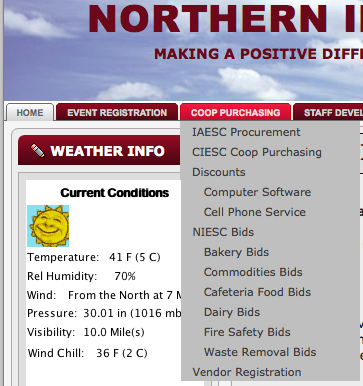Click the Visibility 10.0 Mile(s) line
363x386 pixels.
(x=86, y=332)
